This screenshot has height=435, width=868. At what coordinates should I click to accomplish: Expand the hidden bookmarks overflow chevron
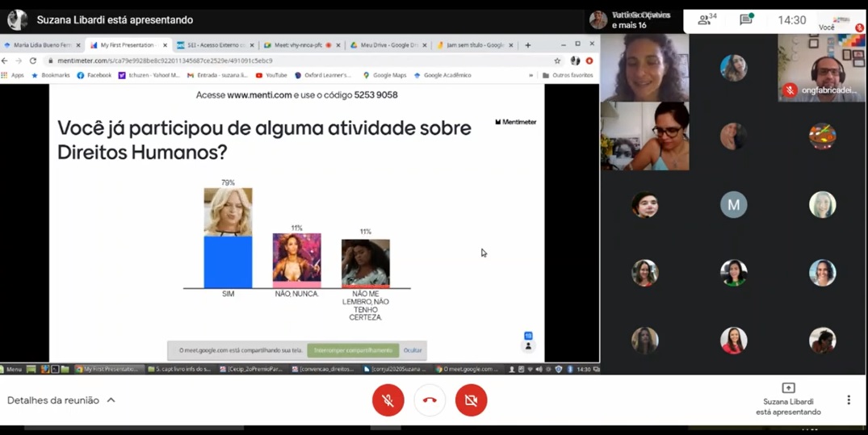click(x=530, y=75)
